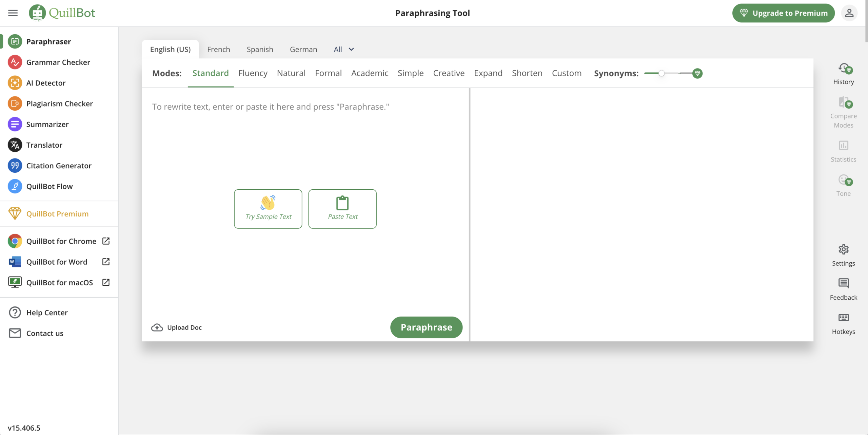Open external link icon for QuillBot for macOS

coord(106,282)
